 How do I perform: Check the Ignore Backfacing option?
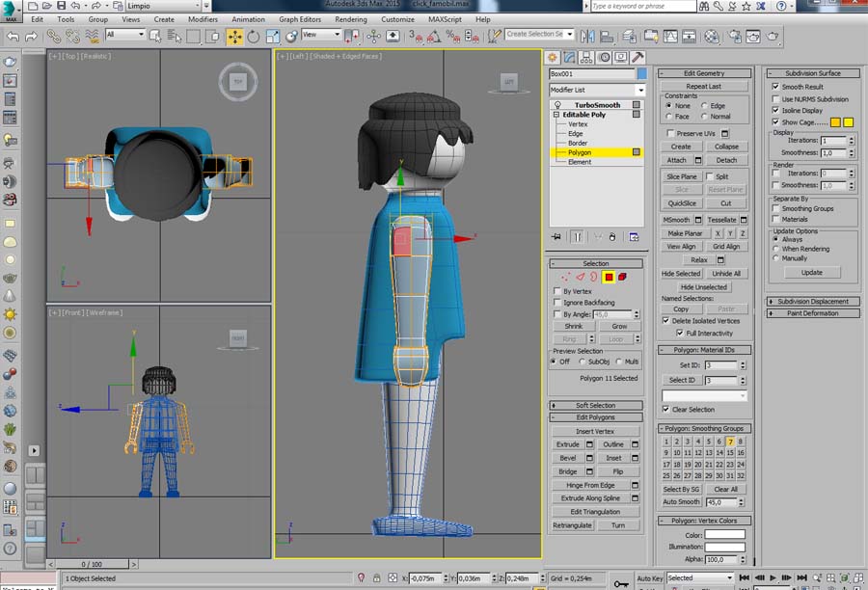click(x=557, y=303)
